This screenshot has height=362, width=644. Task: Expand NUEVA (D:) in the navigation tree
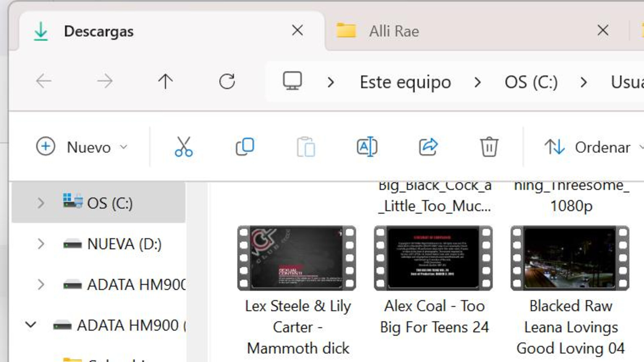[x=41, y=244]
